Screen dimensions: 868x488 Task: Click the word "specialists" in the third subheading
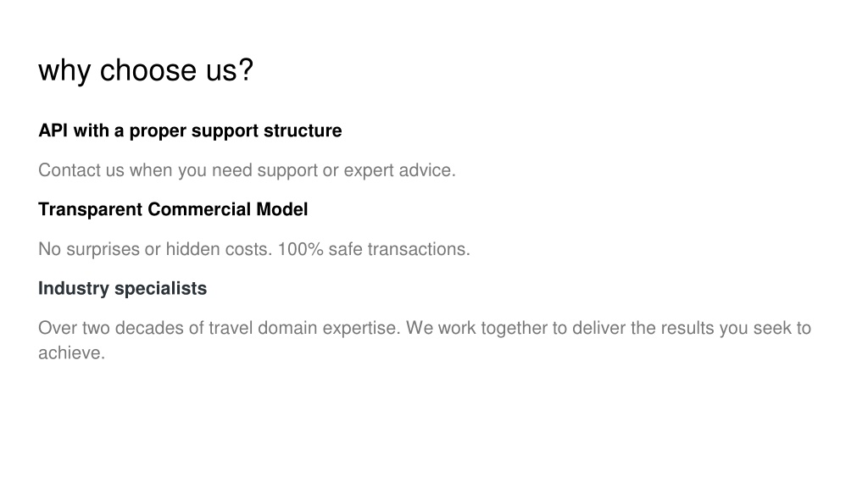pyautogui.click(x=160, y=289)
